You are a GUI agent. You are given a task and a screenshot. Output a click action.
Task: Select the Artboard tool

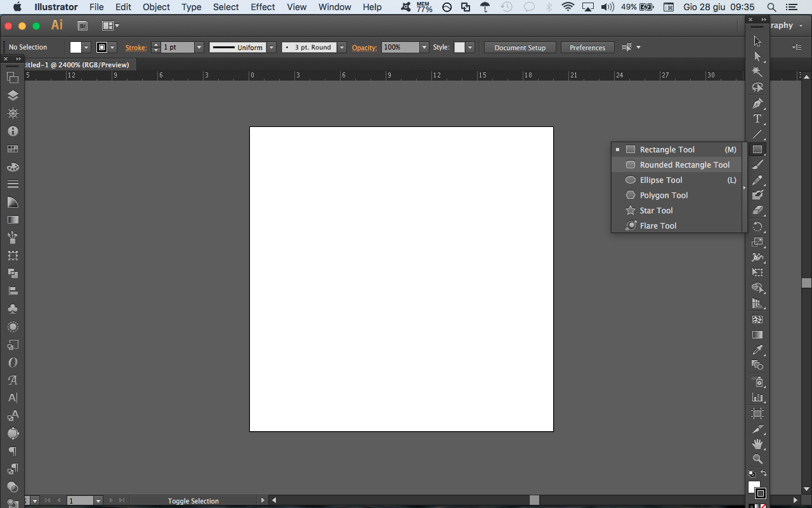757,413
